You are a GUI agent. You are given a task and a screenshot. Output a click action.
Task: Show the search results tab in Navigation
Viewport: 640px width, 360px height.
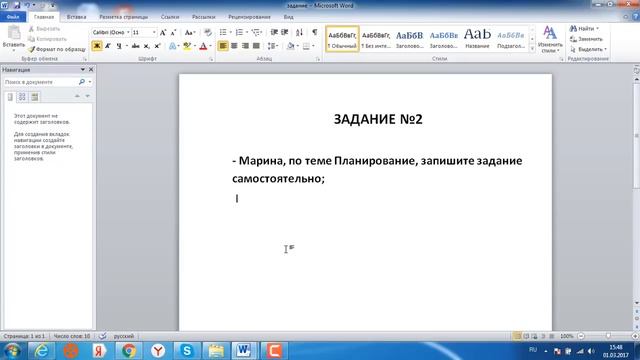pos(35,97)
